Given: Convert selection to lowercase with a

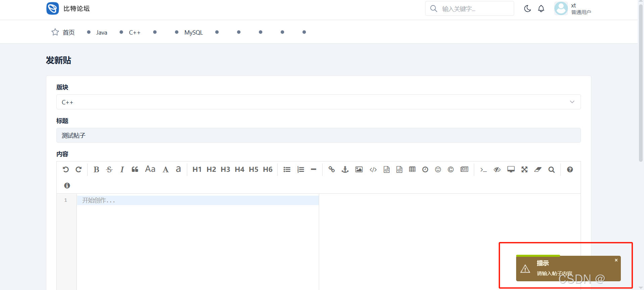Looking at the screenshot, I should 179,169.
